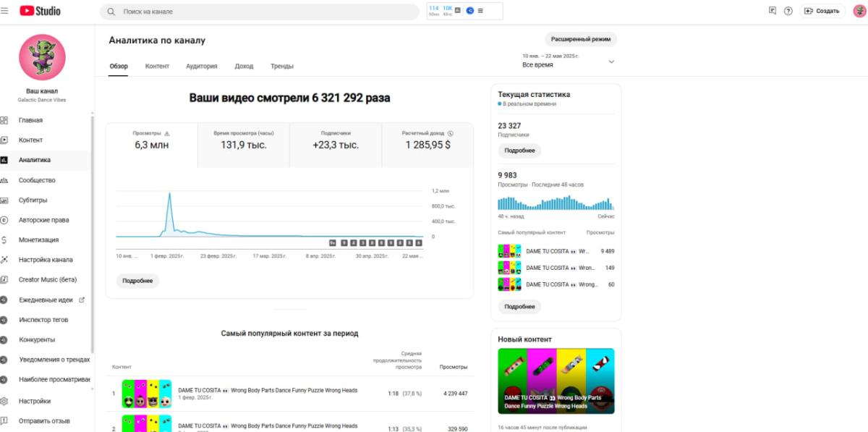Click Подробнее under the 23 327 subscribers
868x432 pixels.
click(x=519, y=151)
